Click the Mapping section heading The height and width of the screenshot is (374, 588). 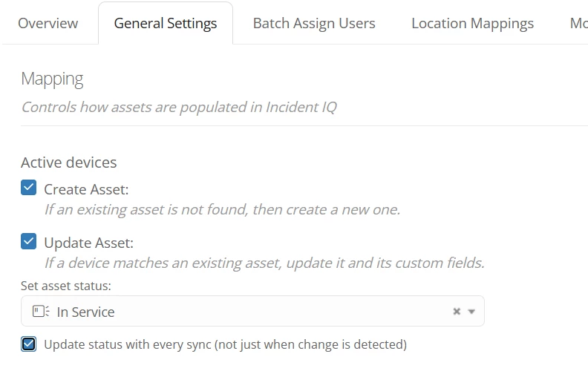coord(52,79)
